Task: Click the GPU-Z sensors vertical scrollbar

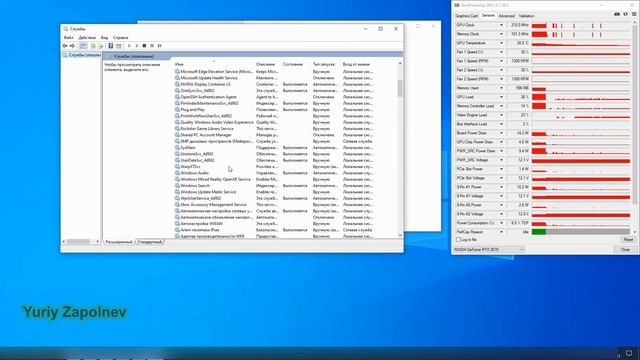Action: (x=634, y=127)
